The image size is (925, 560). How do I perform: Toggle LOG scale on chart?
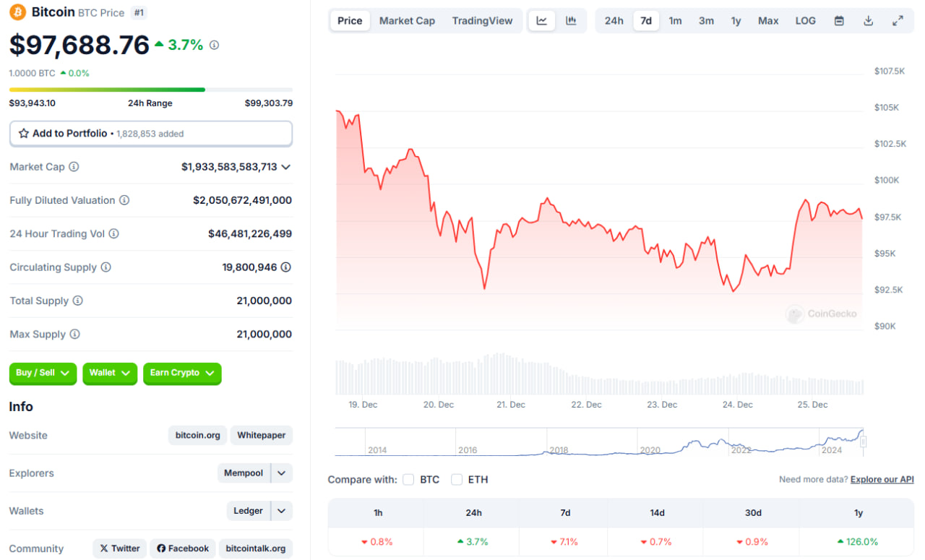tap(805, 21)
